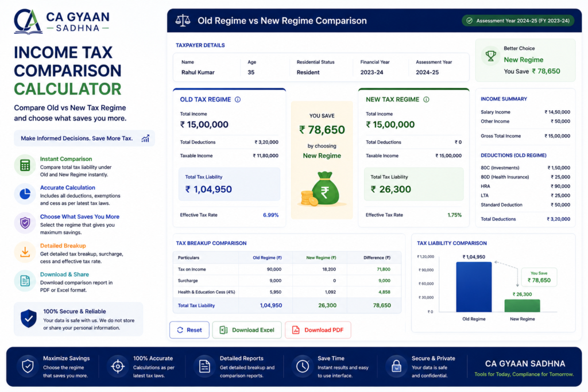588x392 pixels.
Task: Click the Detailed Reports document icon in footer
Action: 204,366
